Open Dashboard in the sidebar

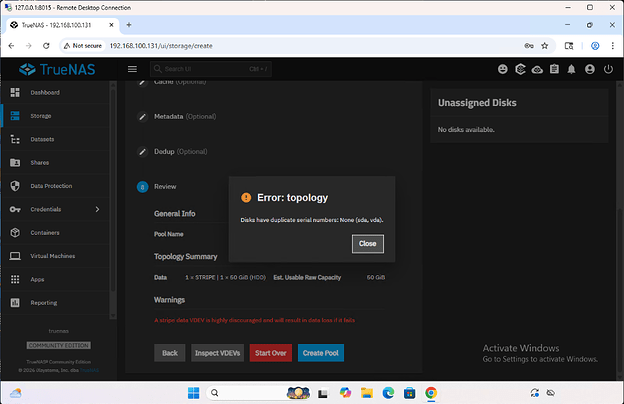pos(56,92)
